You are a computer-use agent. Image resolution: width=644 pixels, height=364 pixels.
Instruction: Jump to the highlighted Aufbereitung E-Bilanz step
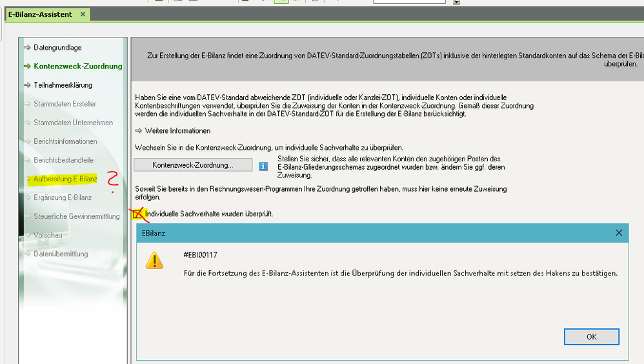[x=65, y=179]
